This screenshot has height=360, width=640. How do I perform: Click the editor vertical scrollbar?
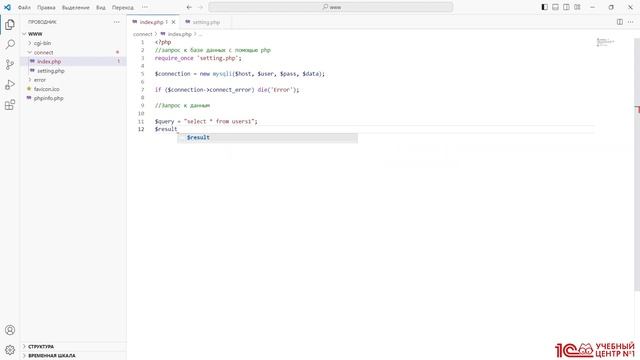pos(637,163)
